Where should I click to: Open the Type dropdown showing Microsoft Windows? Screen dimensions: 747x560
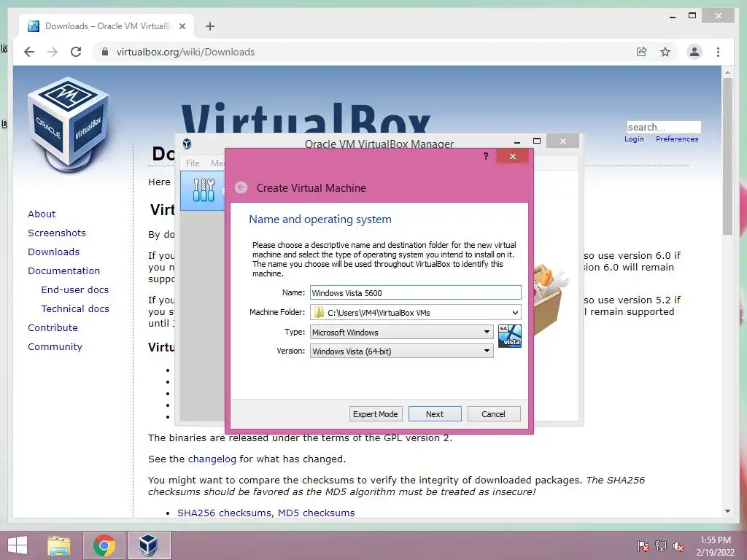(402, 332)
